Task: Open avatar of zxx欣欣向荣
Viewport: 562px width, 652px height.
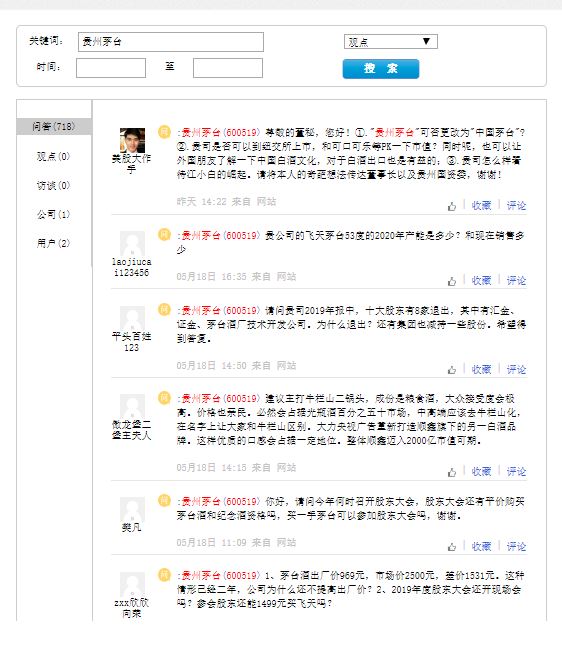Action: (133, 584)
